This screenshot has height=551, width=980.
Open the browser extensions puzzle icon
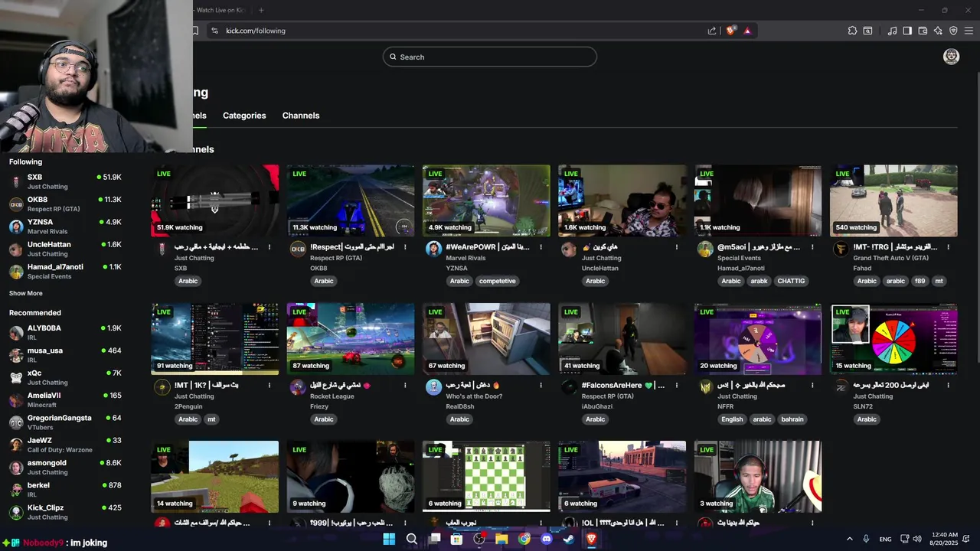click(852, 31)
